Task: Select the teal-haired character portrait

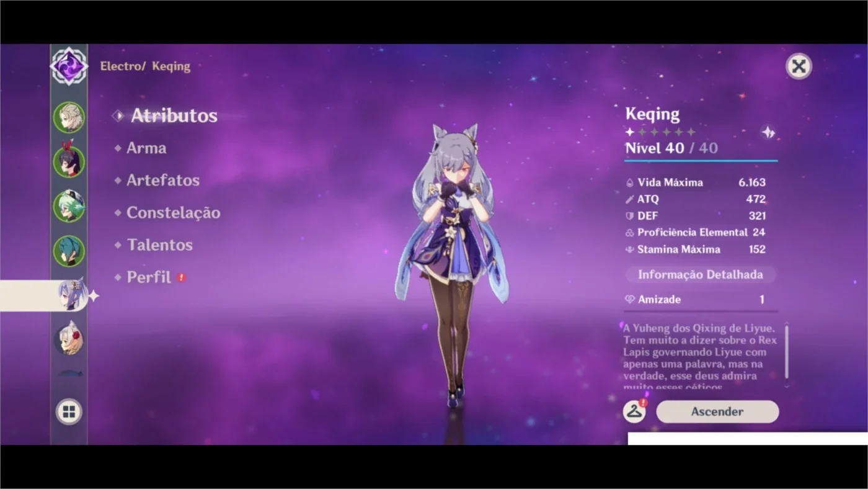Action: [x=69, y=251]
